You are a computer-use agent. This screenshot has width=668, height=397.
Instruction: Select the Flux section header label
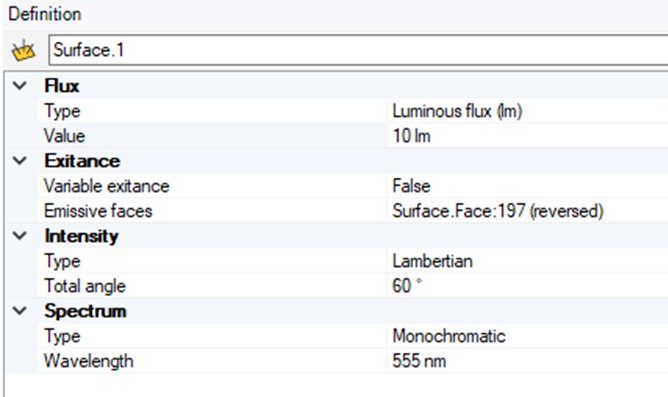[62, 86]
